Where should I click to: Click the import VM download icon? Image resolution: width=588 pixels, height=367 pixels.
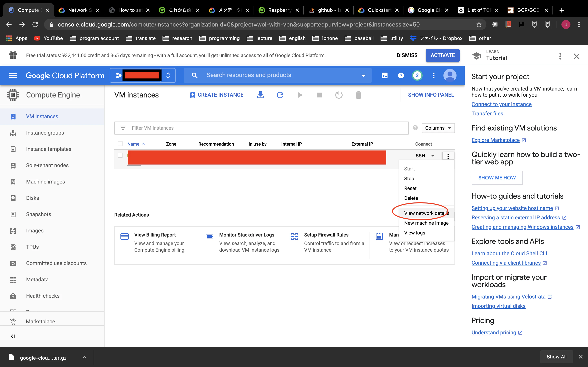[260, 95]
